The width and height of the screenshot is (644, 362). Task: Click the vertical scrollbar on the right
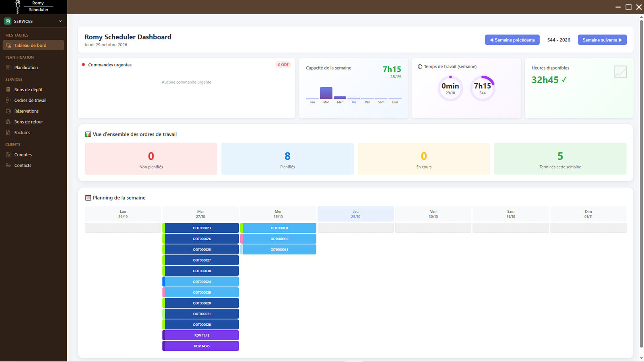point(641,183)
